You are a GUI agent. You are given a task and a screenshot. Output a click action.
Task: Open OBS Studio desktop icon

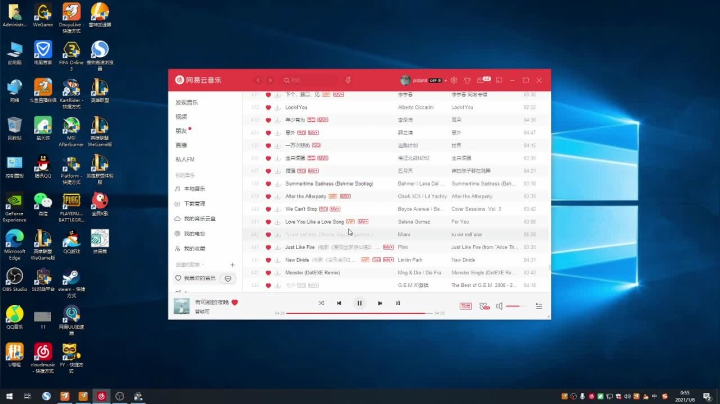(x=15, y=280)
